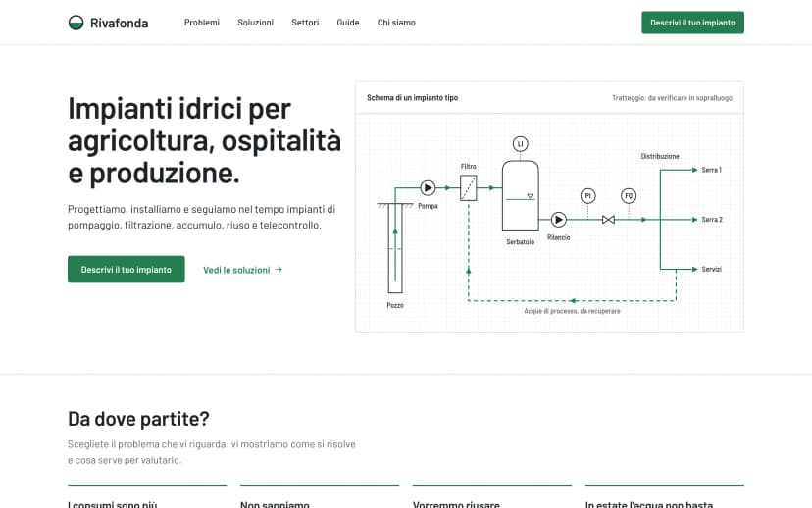Click the PI pressure indicator circle
Screen dimensions: 812x508
[587, 196]
